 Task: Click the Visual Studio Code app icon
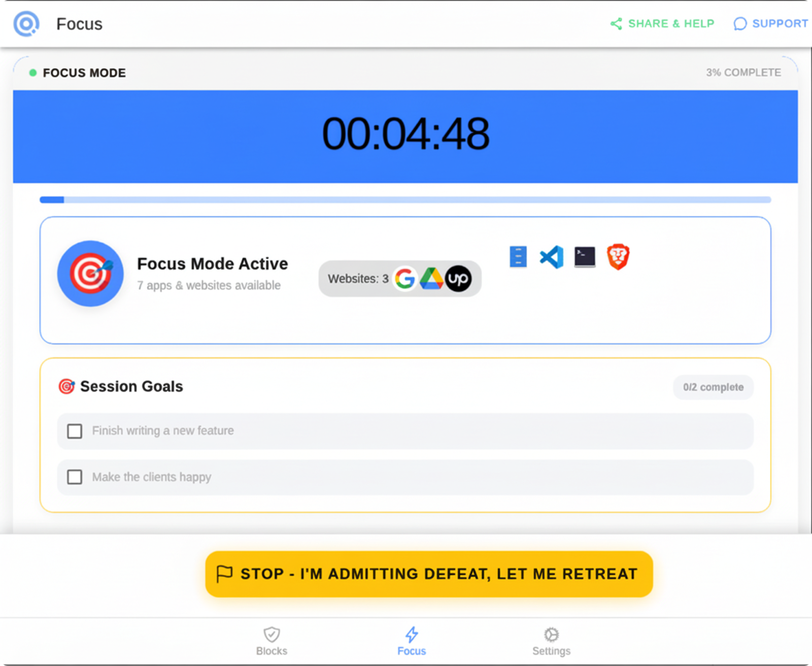point(552,257)
